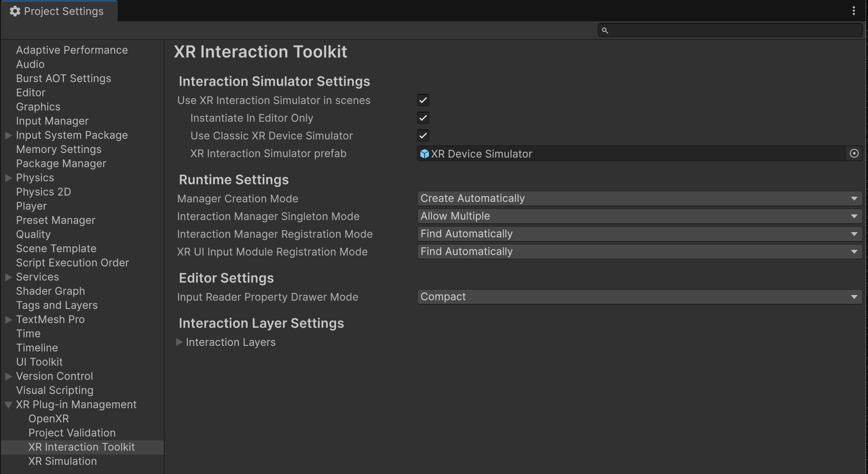Select Graphics settings
This screenshot has height=474, width=868.
click(38, 107)
